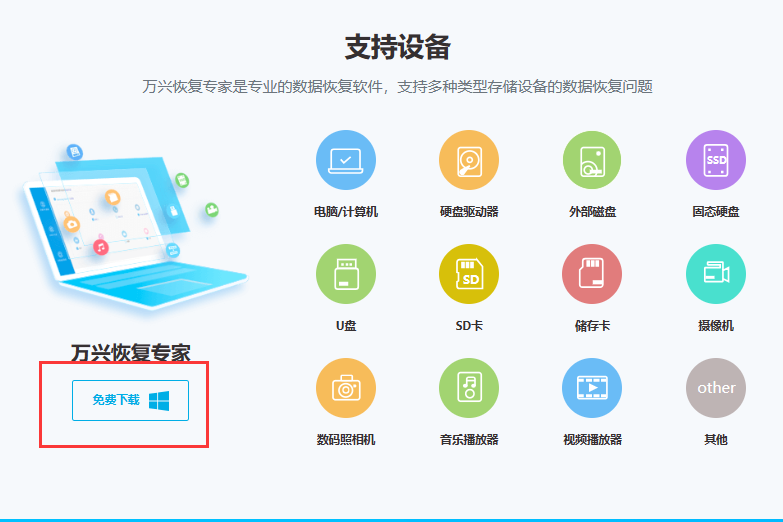783x522 pixels.
Task: Select the 硬盘驱动器 hard drive icon
Action: pyautogui.click(x=468, y=160)
